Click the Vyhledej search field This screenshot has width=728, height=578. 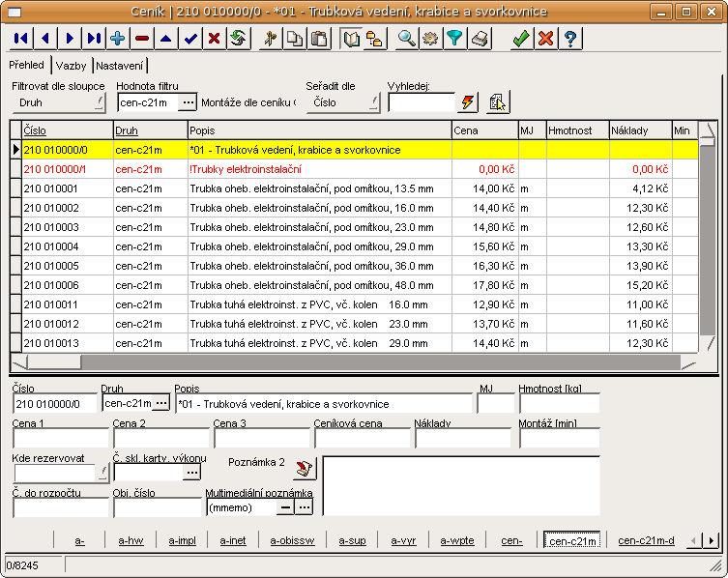click(421, 102)
